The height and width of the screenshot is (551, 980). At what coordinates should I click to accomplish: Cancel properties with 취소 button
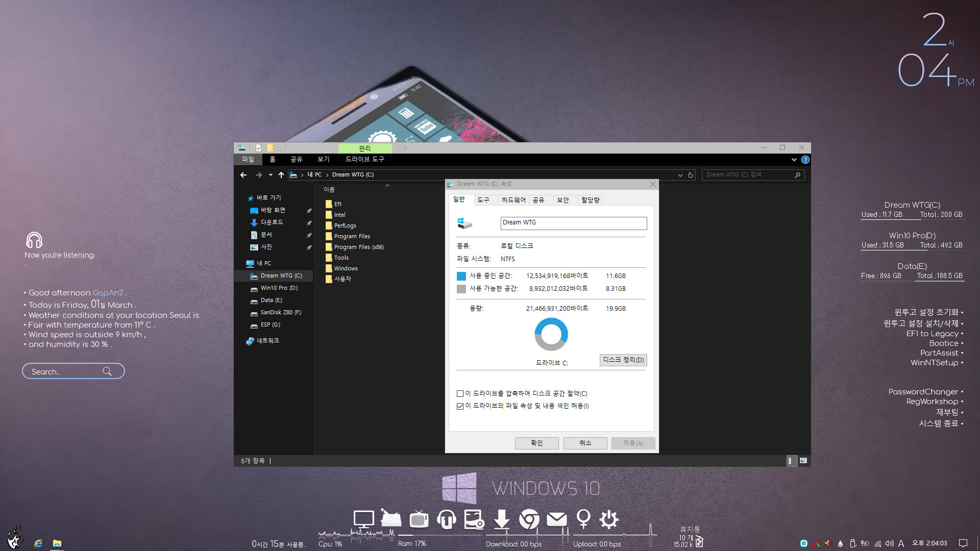click(x=585, y=443)
